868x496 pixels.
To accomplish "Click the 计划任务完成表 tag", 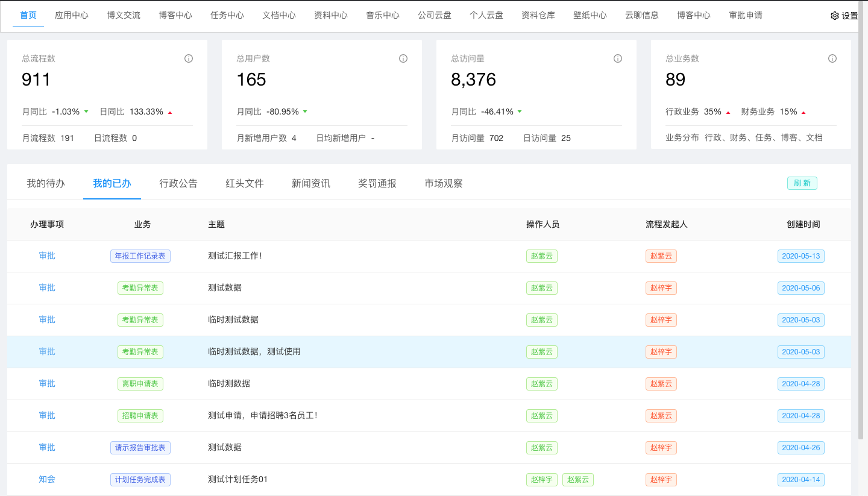I will pos(140,479).
